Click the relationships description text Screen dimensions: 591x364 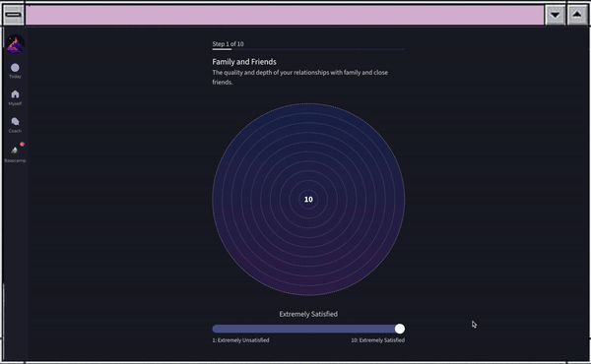click(300, 77)
